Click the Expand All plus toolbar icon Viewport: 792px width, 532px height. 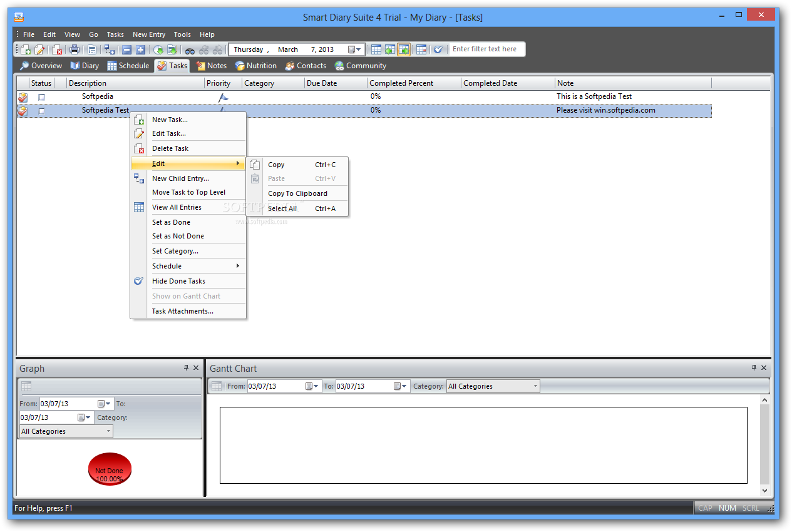[140, 49]
